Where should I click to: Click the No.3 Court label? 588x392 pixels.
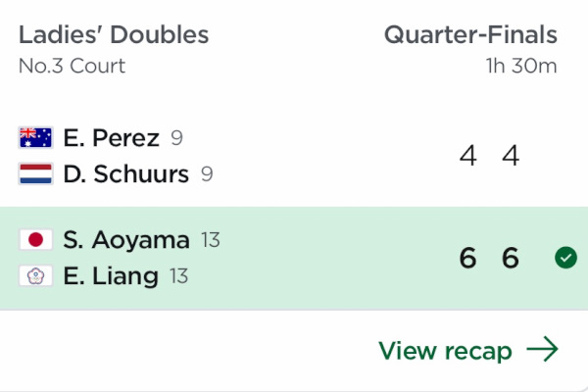(72, 66)
